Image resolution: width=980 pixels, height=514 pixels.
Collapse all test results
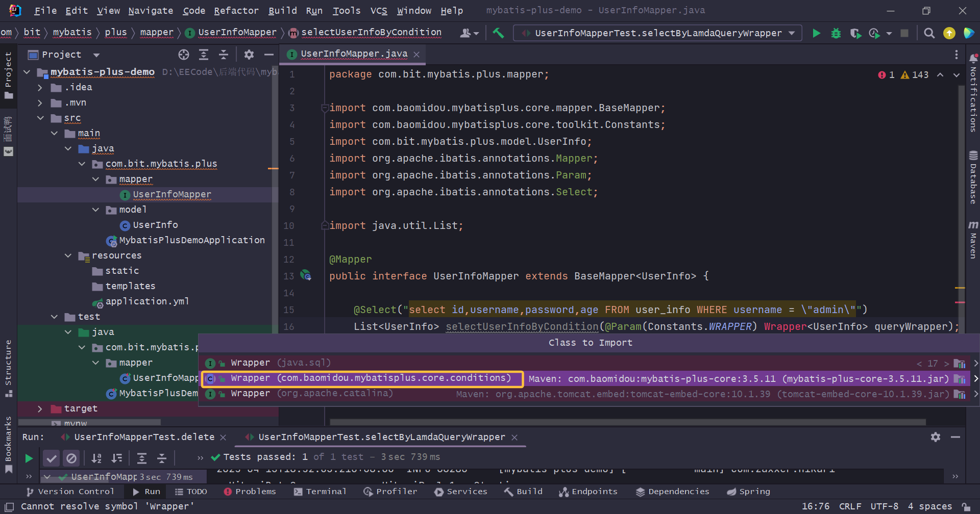click(161, 458)
